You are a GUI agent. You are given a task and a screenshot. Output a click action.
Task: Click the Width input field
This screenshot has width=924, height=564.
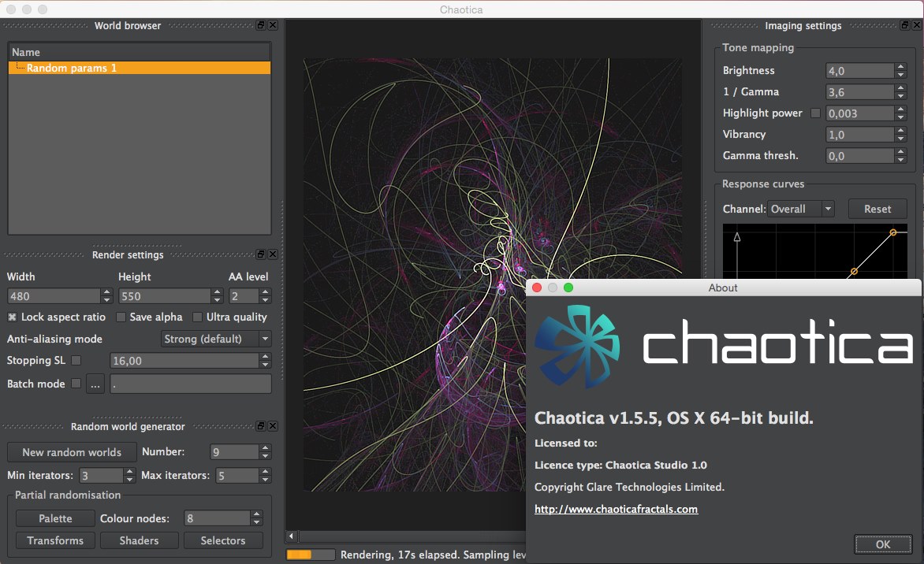click(x=54, y=296)
